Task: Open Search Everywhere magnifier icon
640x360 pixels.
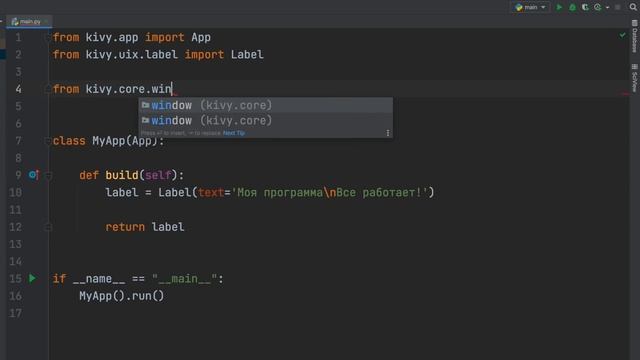Action: (x=633, y=7)
